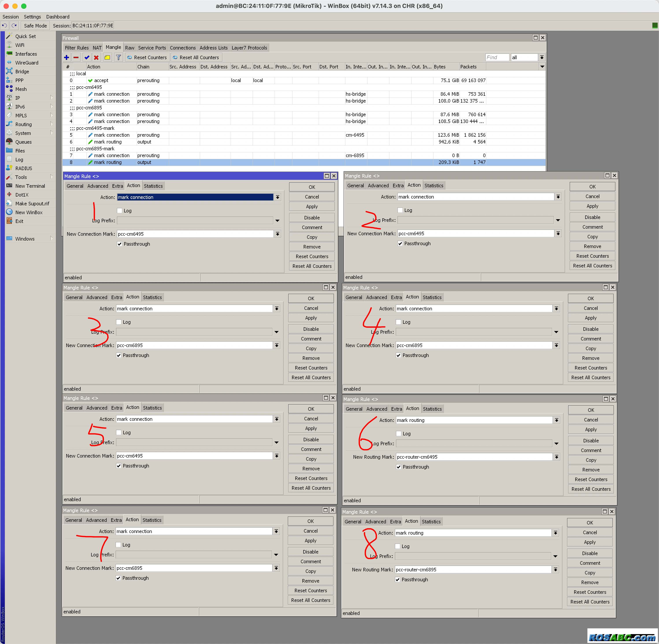Expand the Routing submenu in sidebar
The width and height of the screenshot is (659, 644).
coord(52,124)
